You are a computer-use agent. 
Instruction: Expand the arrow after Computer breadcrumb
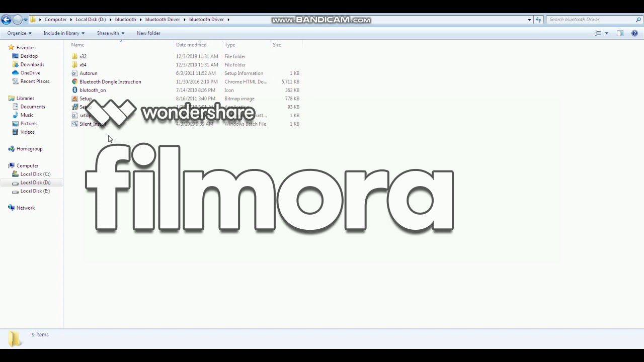[70, 20]
